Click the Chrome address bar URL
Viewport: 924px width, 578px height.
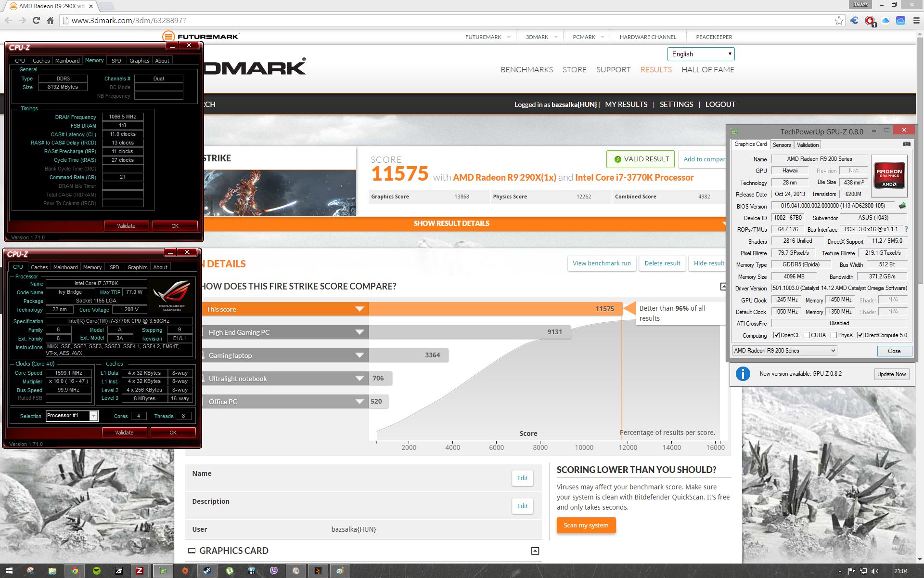coord(128,21)
